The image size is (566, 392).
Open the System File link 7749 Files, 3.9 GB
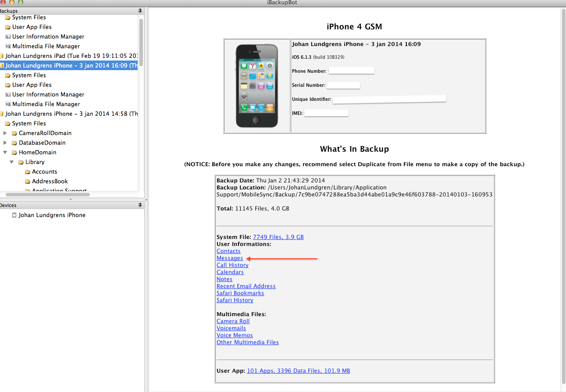click(x=278, y=237)
